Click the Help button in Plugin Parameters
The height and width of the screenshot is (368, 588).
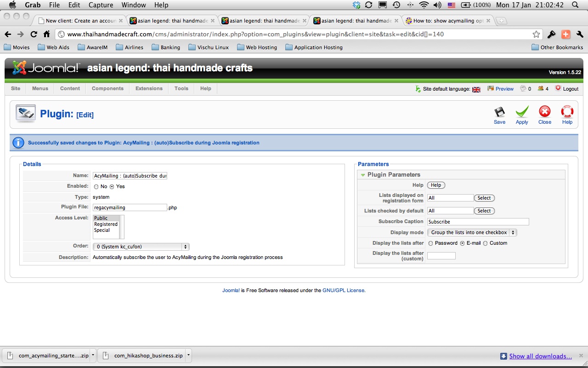436,185
